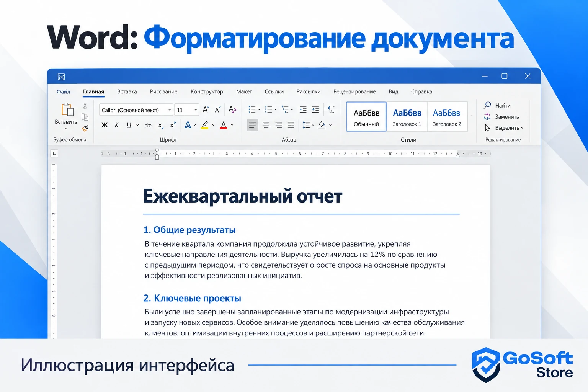The width and height of the screenshot is (588, 392).
Task: Click the Paste clipboard icon
Action: [x=67, y=109]
